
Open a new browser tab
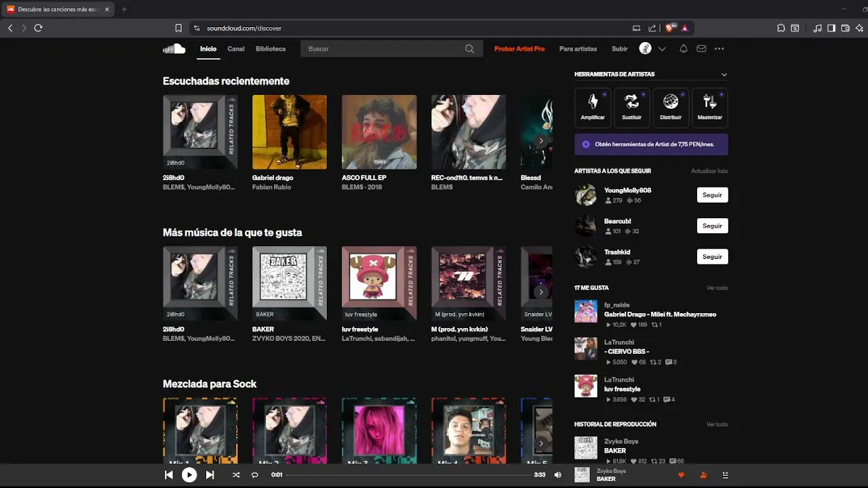[x=124, y=9]
